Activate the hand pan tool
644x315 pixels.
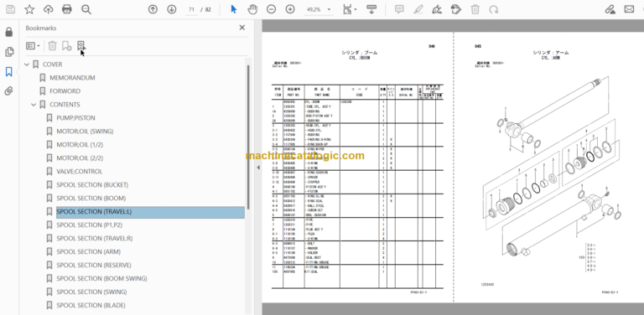252,9
